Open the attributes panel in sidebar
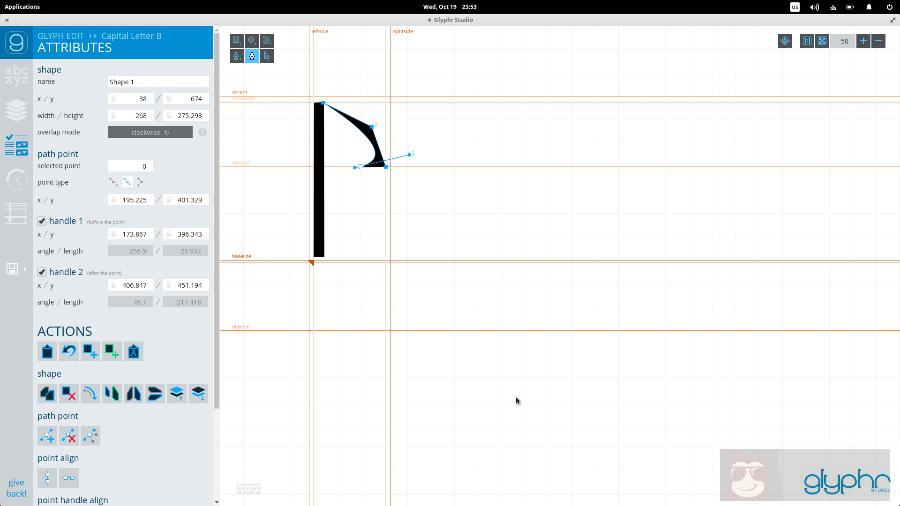The width and height of the screenshot is (900, 506). 16,145
